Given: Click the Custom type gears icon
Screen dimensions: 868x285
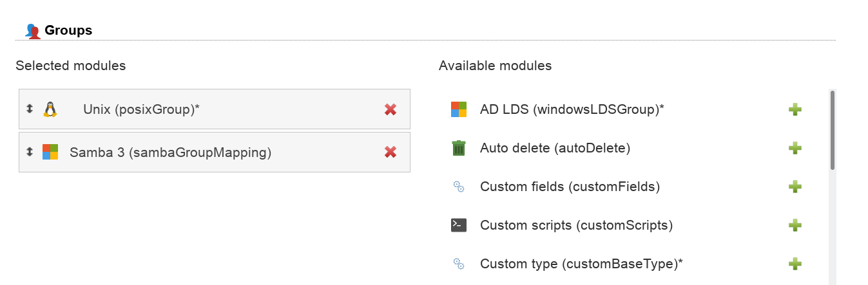Looking at the screenshot, I should point(458,264).
